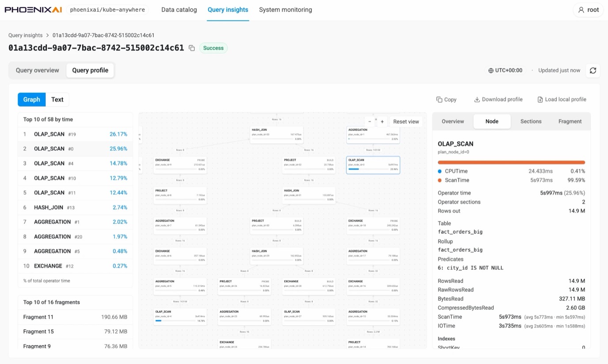Click the PhoenixAI logo
608x364 pixels.
[x=33, y=10]
